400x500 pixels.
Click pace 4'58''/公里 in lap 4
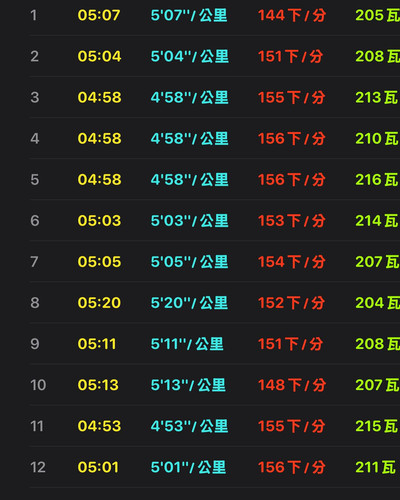[x=189, y=138]
